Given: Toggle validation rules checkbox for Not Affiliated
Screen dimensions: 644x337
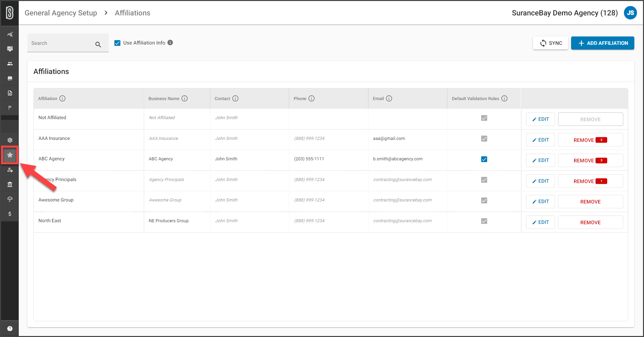Looking at the screenshot, I should pyautogui.click(x=484, y=118).
